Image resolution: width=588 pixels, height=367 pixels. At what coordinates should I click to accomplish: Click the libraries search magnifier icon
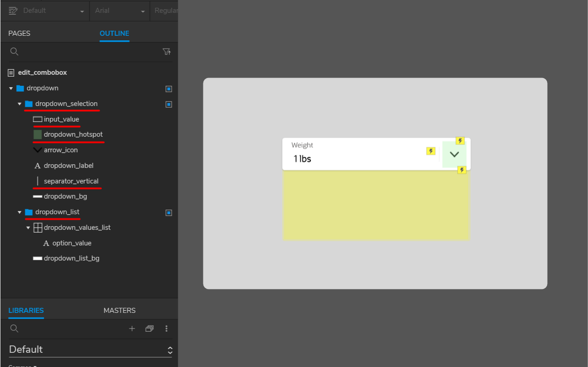click(14, 328)
